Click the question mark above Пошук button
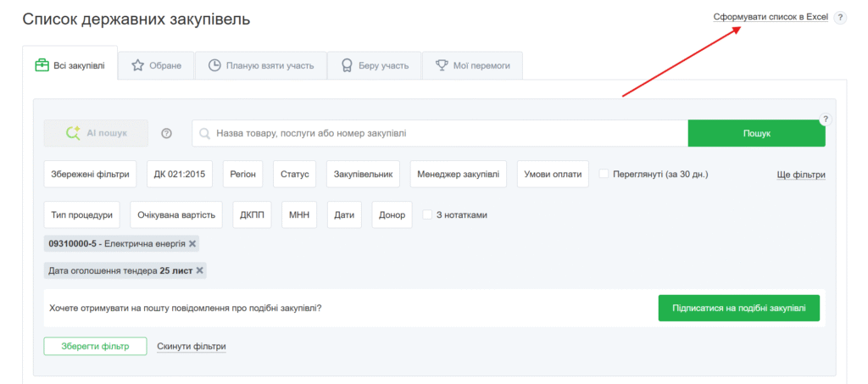Viewport: 868px width, 384px height. pyautogui.click(x=825, y=120)
